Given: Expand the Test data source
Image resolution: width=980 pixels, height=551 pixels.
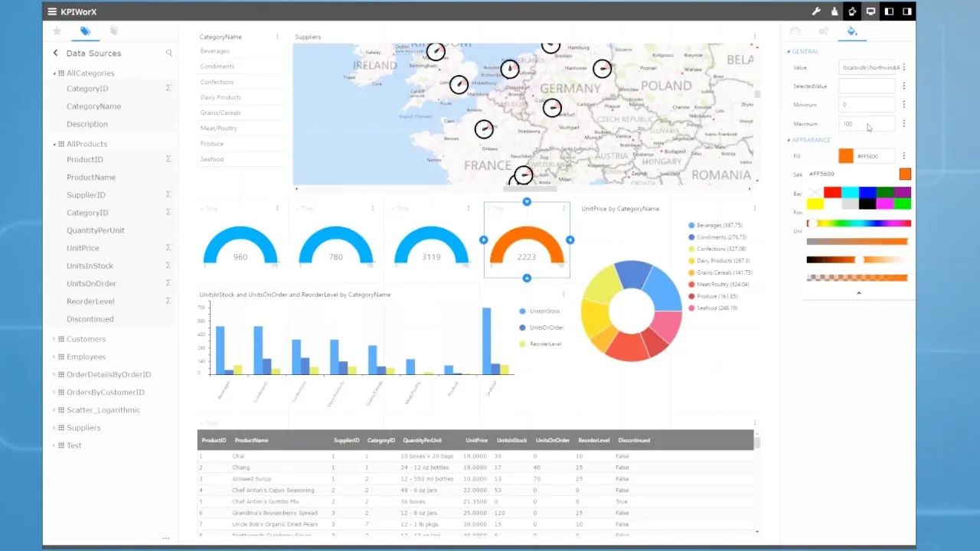Looking at the screenshot, I should point(54,445).
